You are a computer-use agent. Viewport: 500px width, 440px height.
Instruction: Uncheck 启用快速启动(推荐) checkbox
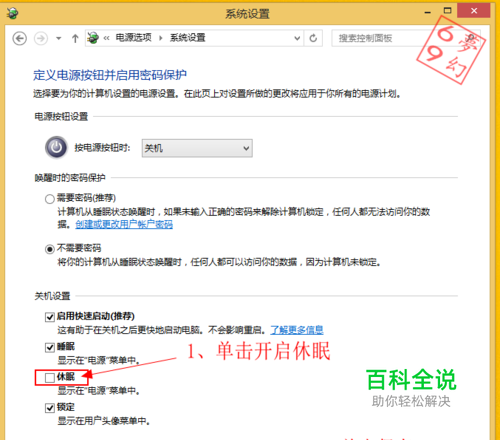click(x=50, y=317)
